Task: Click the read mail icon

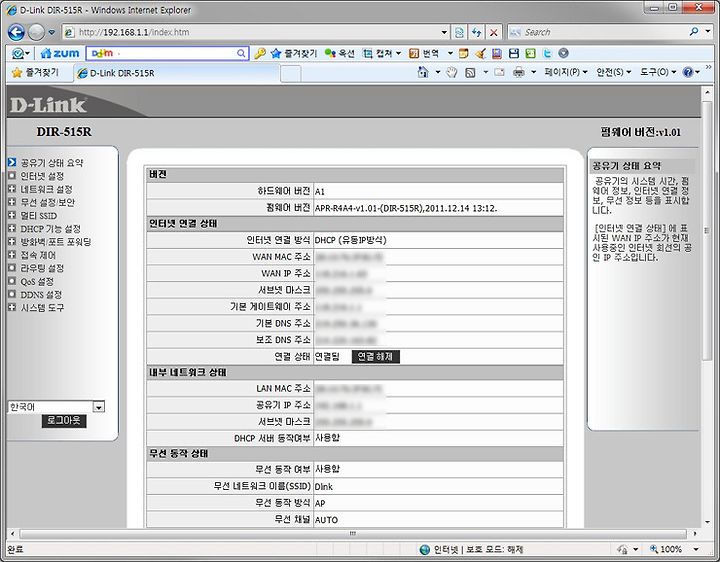Action: (x=499, y=72)
